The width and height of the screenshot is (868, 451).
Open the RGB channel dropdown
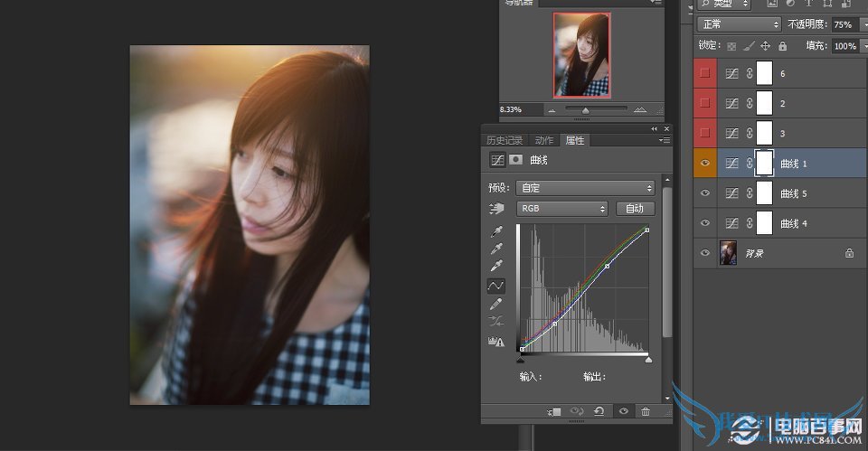[561, 209]
